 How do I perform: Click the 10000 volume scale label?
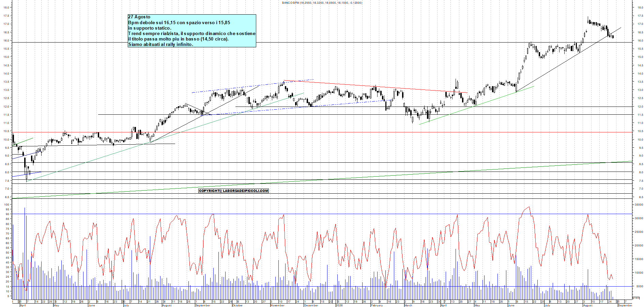[x=639, y=273]
